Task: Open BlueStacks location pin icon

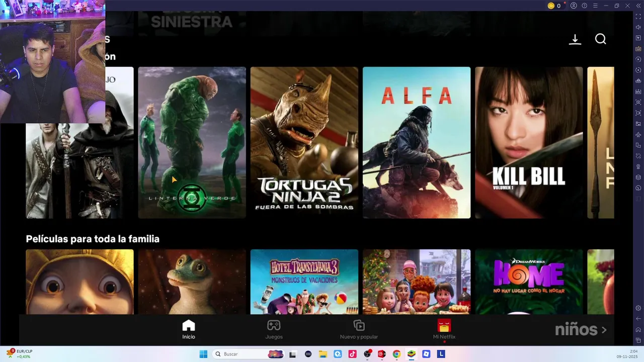Action: pyautogui.click(x=638, y=166)
